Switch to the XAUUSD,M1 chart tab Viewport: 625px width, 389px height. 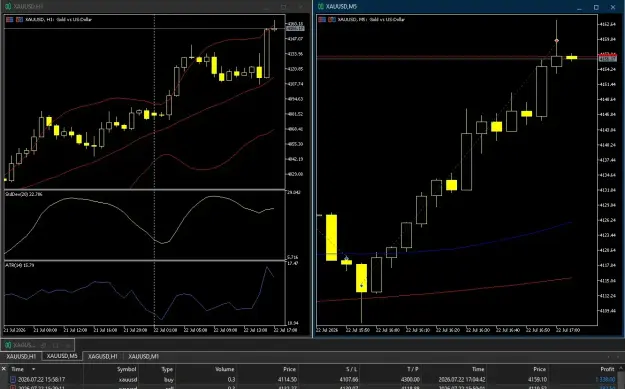(143, 356)
